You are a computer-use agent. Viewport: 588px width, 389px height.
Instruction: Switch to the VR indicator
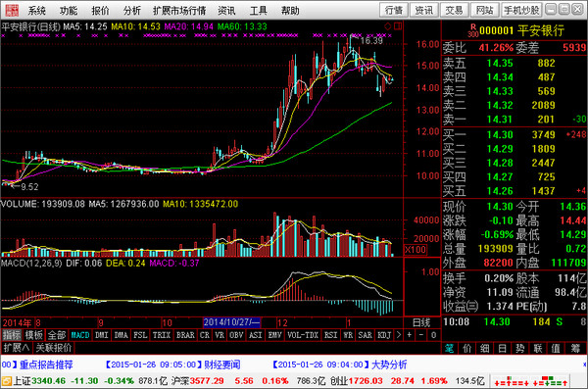point(220,335)
